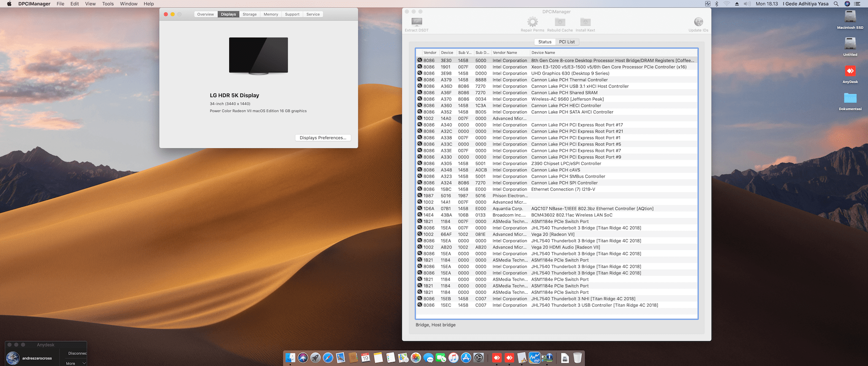
Task: Open the Macintosh SSD drive icon
Action: tap(850, 17)
